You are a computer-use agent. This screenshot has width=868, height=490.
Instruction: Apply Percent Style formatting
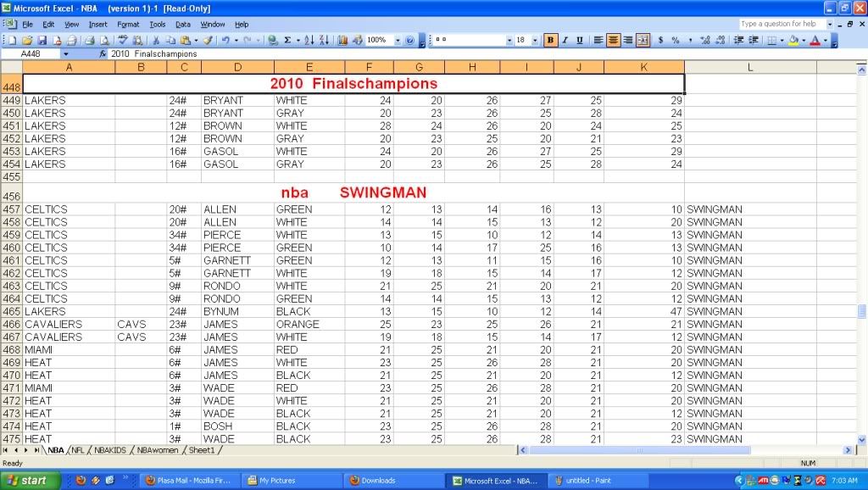point(676,40)
